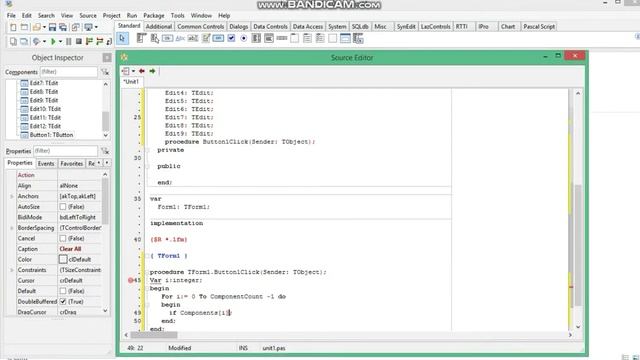Open the Project menu
640x360 pixels.
pyautogui.click(x=111, y=16)
